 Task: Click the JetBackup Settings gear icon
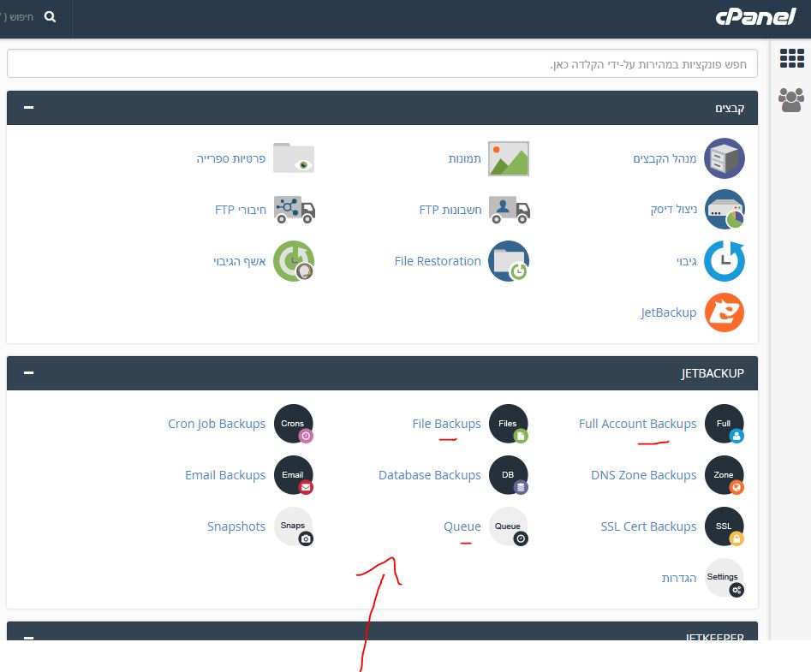click(724, 578)
